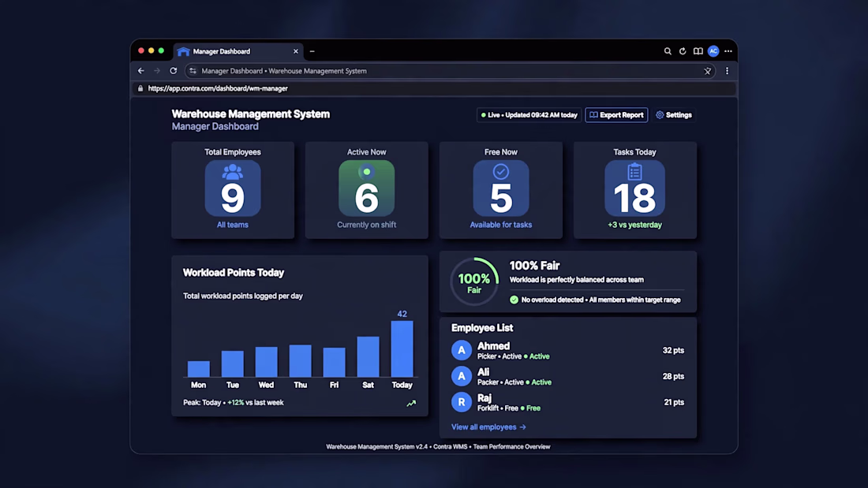Select Raj's avatar in the Employee List
The image size is (868, 488).
pyautogui.click(x=461, y=402)
